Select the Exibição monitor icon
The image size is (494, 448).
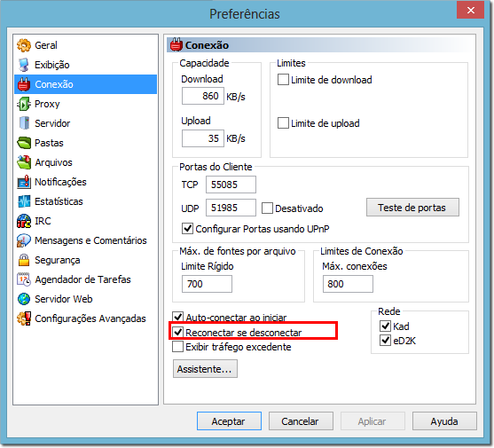pyautogui.click(x=24, y=65)
